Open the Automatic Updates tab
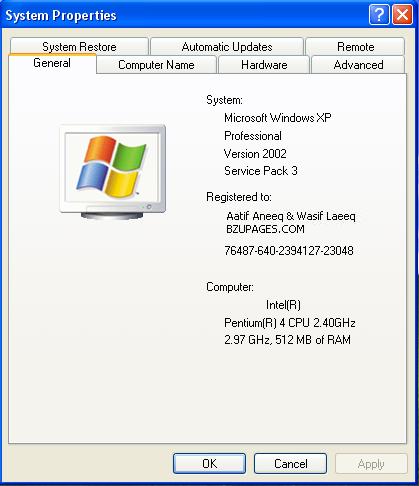The image size is (419, 486). pyautogui.click(x=227, y=46)
